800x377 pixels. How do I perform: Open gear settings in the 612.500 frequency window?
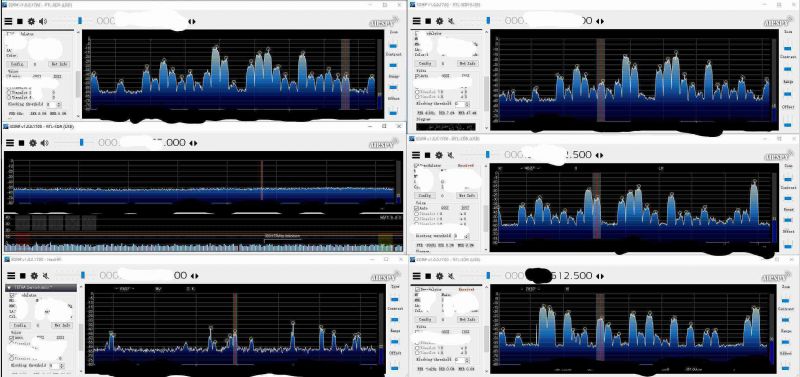click(440, 275)
